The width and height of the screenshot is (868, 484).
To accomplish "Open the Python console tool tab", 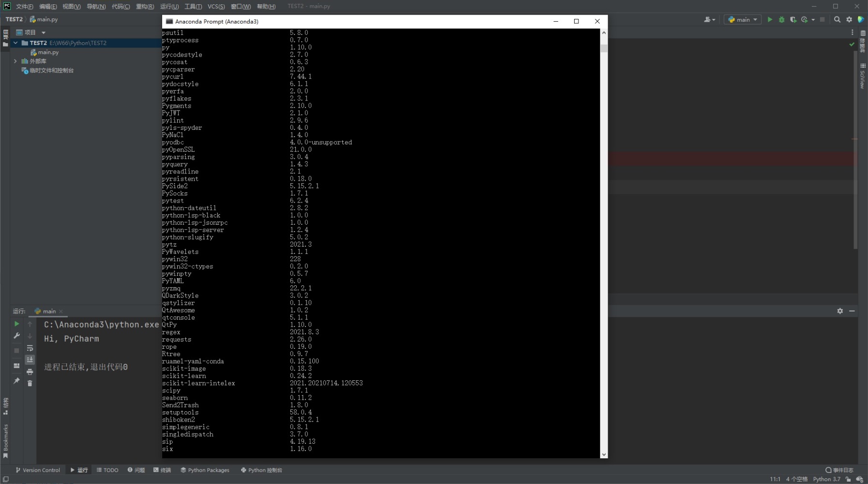I will [261, 470].
